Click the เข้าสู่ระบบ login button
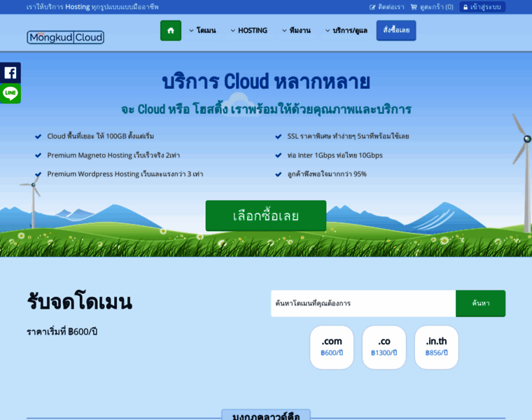532x420 pixels. [x=482, y=7]
